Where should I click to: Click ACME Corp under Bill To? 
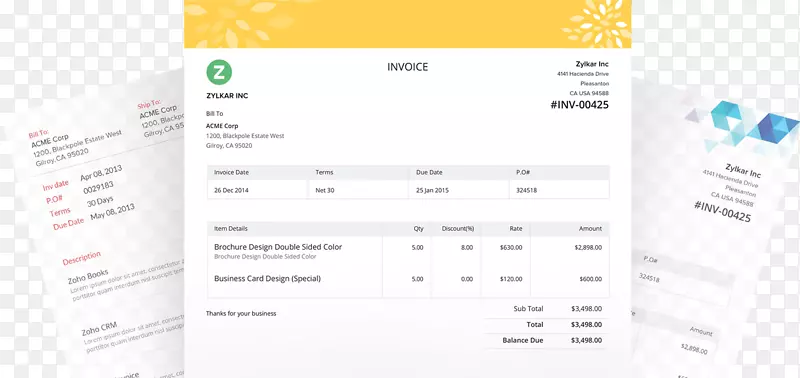(222, 125)
